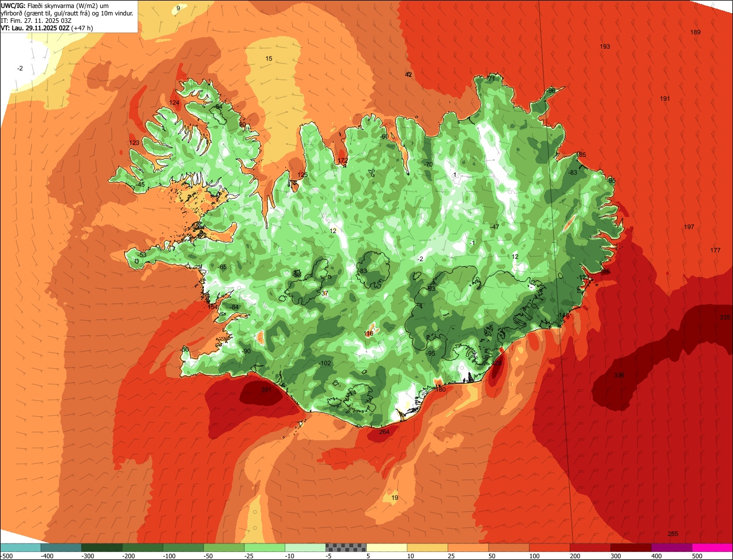Click the 264 value on the south coast
733x560 pixels.
(384, 432)
